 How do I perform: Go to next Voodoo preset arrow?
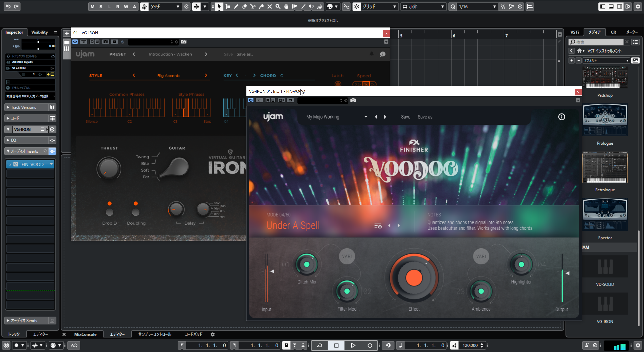pyautogui.click(x=385, y=117)
